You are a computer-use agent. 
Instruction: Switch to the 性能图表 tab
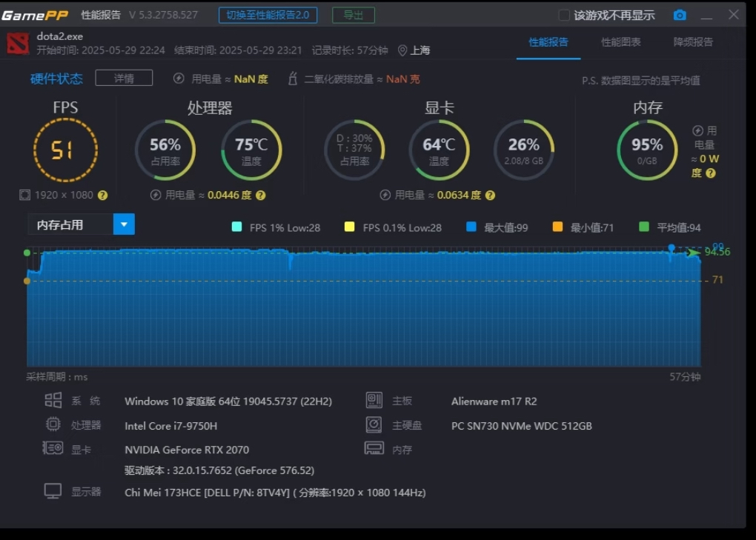click(x=620, y=42)
